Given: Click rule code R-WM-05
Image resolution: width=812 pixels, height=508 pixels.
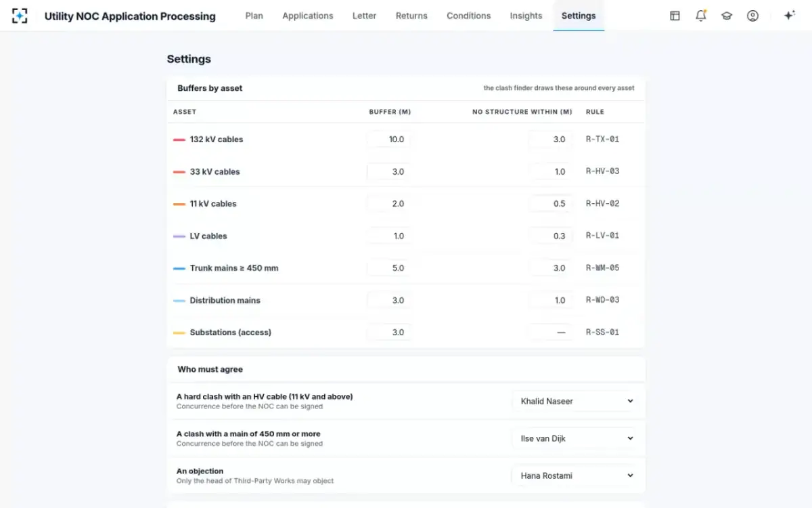Looking at the screenshot, I should click(602, 268).
